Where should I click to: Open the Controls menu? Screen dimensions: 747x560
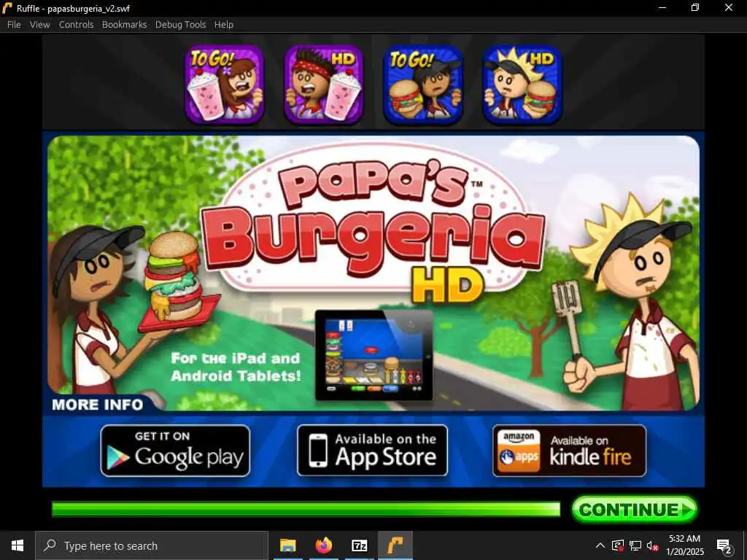(76, 24)
